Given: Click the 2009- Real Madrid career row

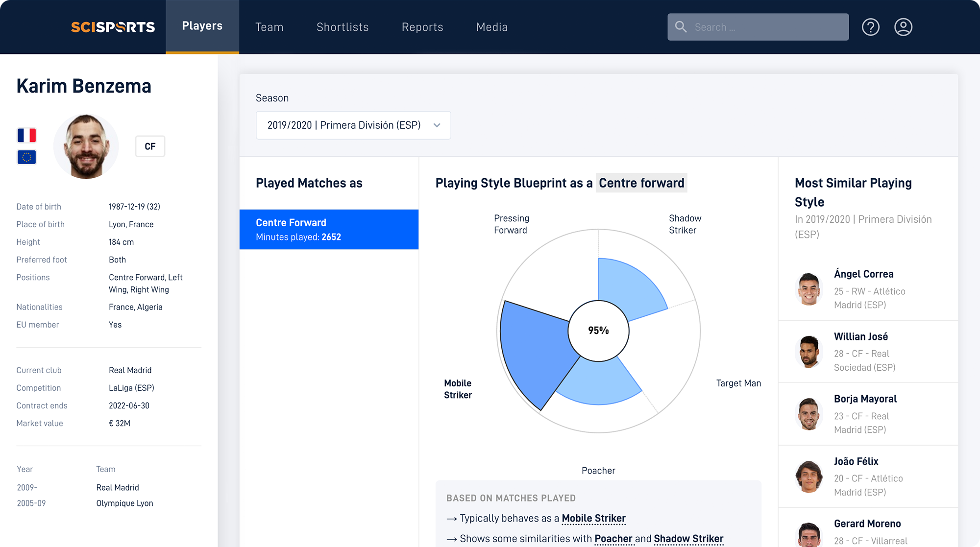Looking at the screenshot, I should click(78, 488).
